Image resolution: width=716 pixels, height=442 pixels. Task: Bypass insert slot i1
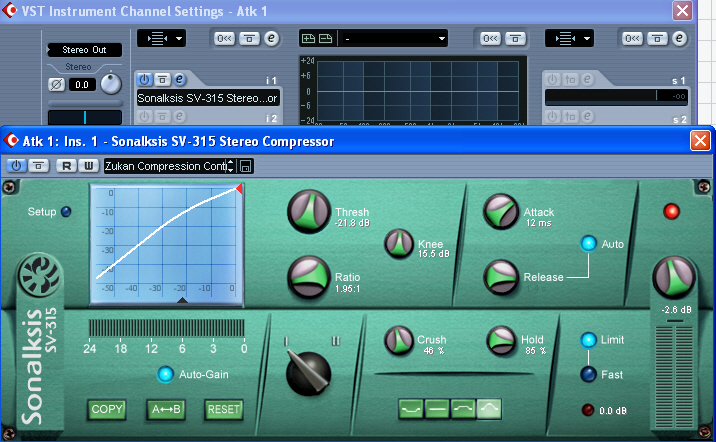pos(162,79)
